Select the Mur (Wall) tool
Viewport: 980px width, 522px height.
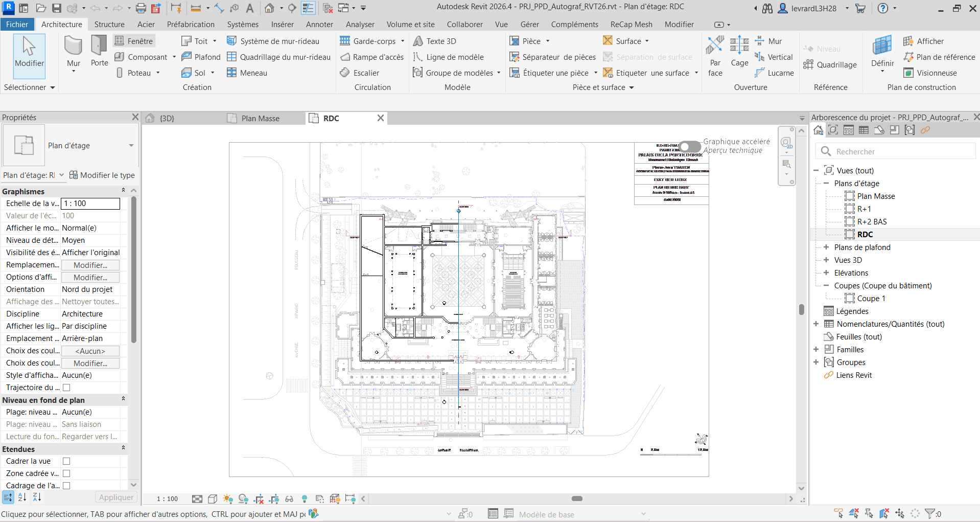73,51
